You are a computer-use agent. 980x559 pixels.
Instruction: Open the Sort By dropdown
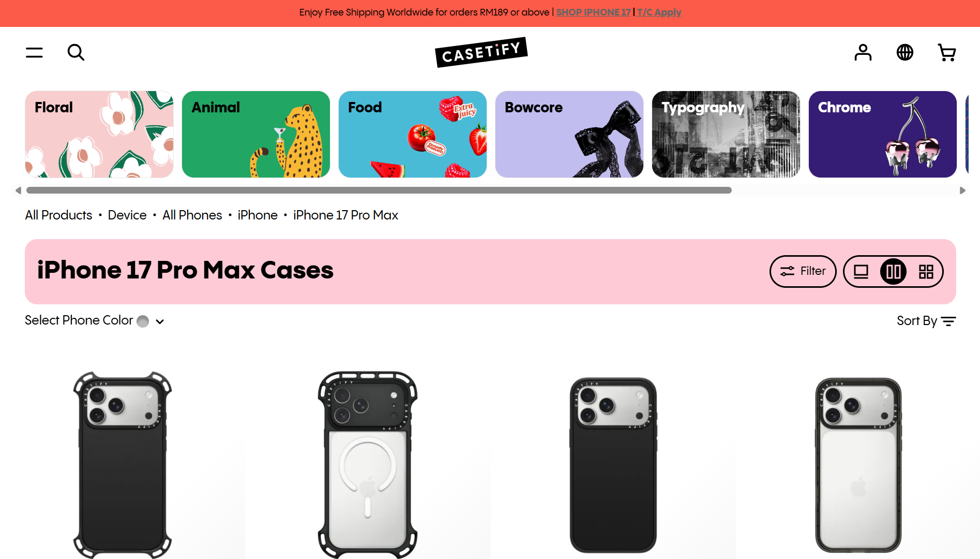926,321
